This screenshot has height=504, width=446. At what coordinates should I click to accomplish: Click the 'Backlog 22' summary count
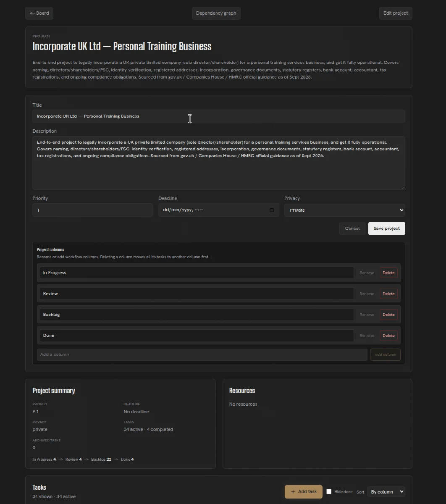coord(101,459)
